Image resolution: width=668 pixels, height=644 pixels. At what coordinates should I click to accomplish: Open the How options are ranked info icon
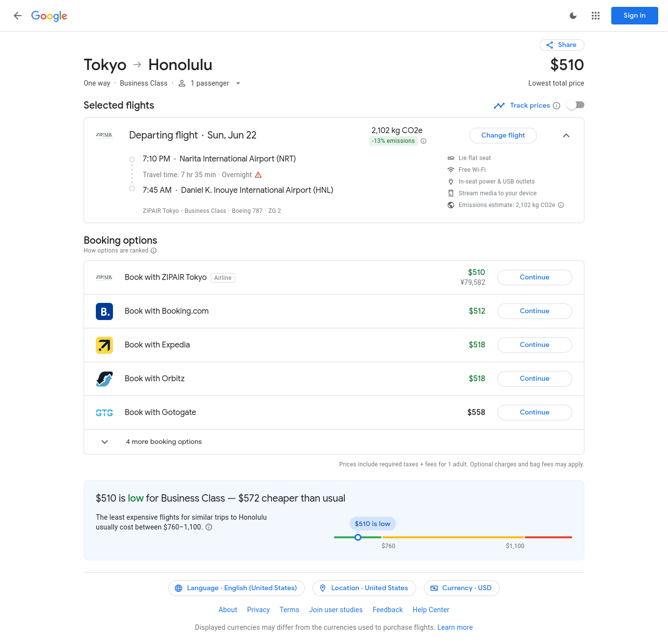point(154,251)
